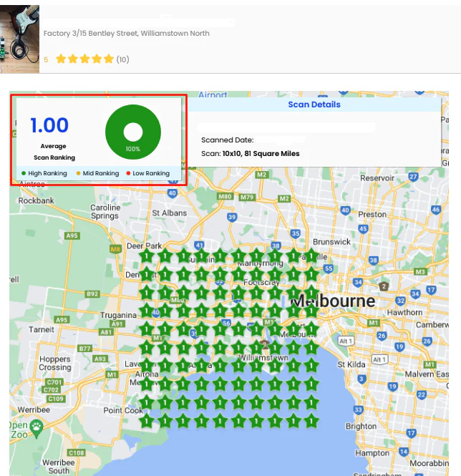This screenshot has width=461, height=476.
Task: Click the Scan Details header
Action: point(314,105)
